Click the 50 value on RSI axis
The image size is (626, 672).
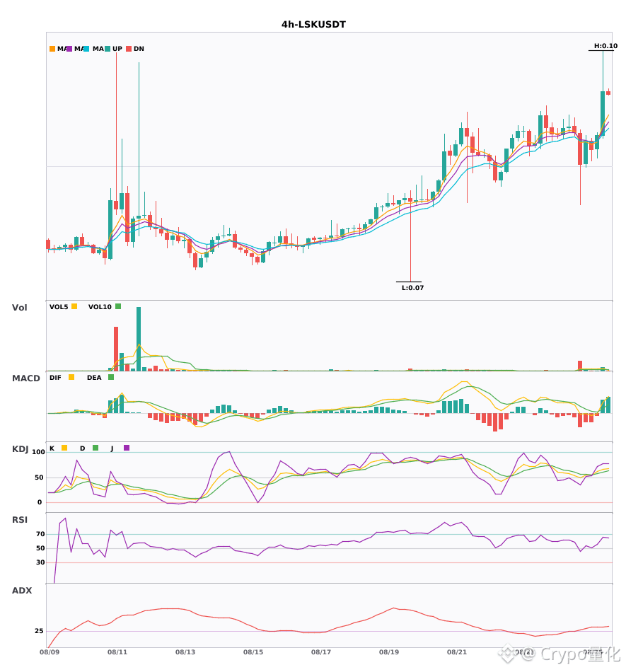coord(40,548)
